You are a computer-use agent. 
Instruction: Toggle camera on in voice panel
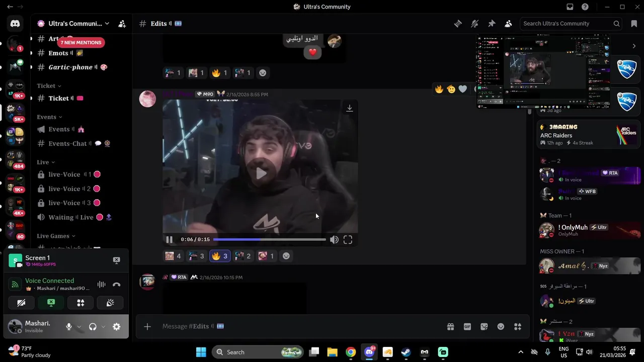21,303
